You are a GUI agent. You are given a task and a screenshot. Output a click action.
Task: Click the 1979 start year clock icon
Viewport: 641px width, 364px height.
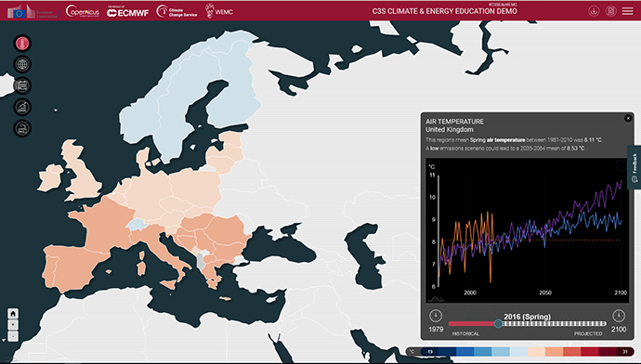click(436, 316)
